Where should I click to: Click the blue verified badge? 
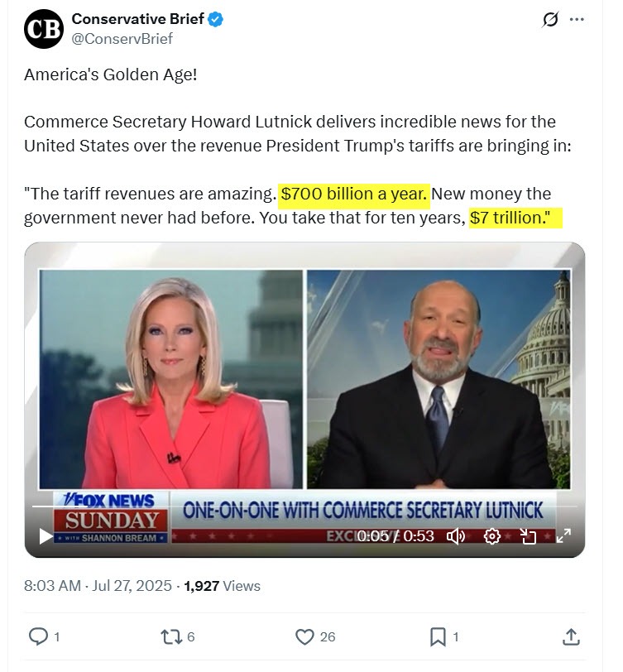pyautogui.click(x=215, y=19)
